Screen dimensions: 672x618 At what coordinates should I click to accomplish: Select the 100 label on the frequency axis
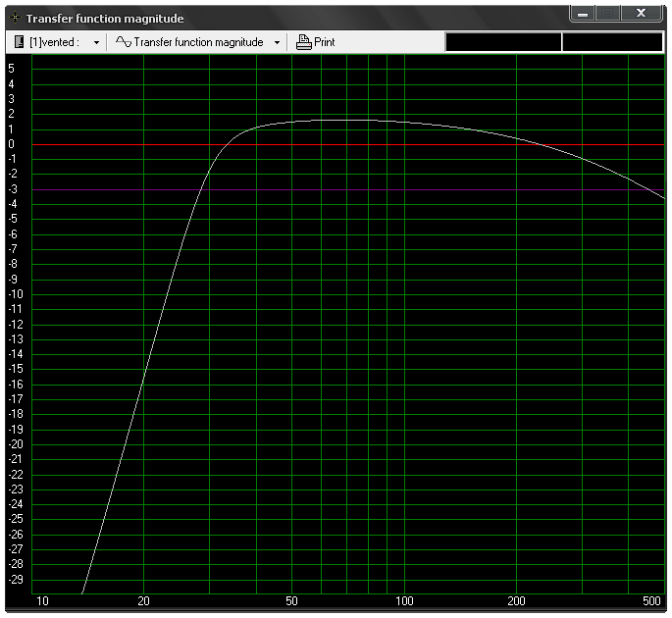pos(404,600)
